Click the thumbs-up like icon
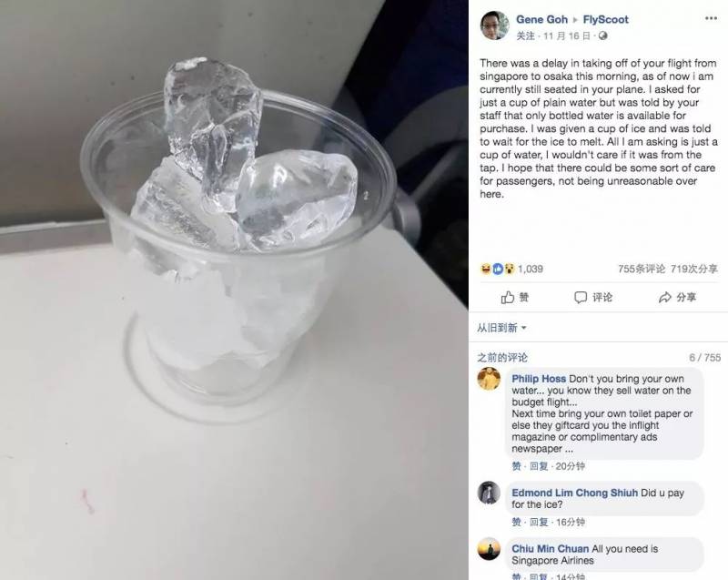 (x=508, y=297)
